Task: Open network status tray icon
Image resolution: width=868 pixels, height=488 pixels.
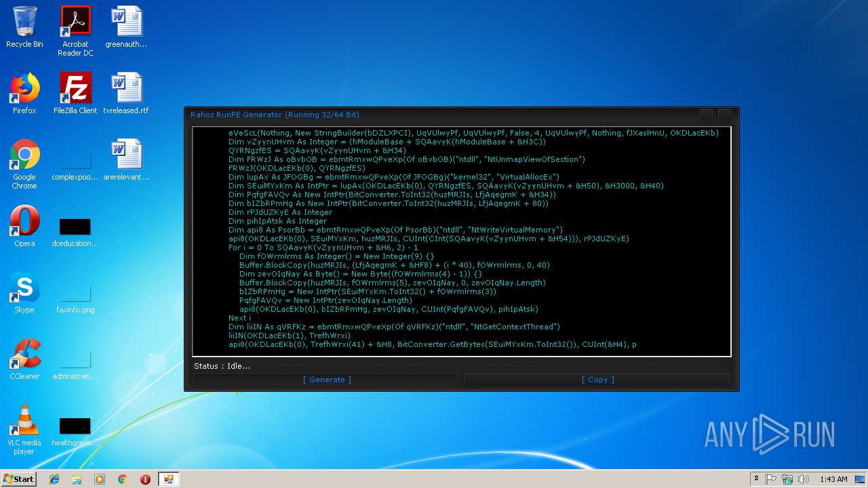Action: click(x=787, y=479)
